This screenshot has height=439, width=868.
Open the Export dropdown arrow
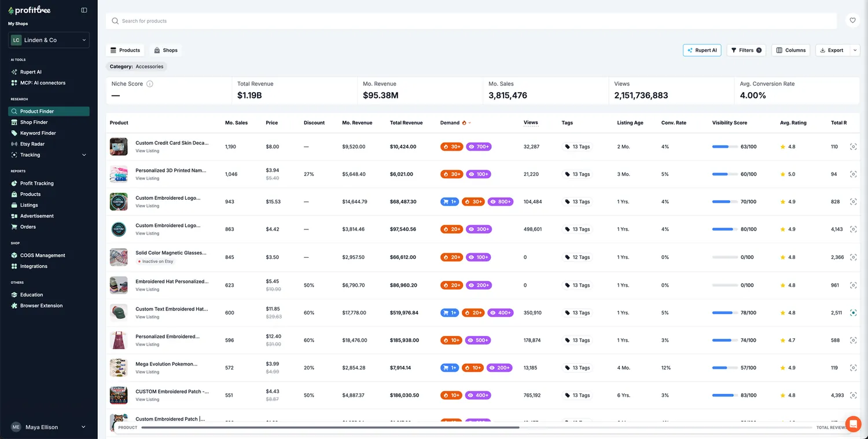855,50
